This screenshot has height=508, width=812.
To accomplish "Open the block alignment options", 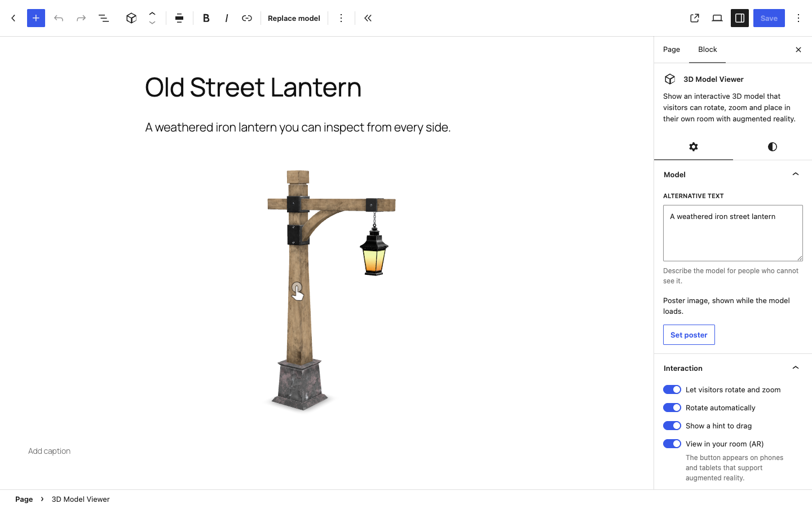I will click(x=179, y=18).
